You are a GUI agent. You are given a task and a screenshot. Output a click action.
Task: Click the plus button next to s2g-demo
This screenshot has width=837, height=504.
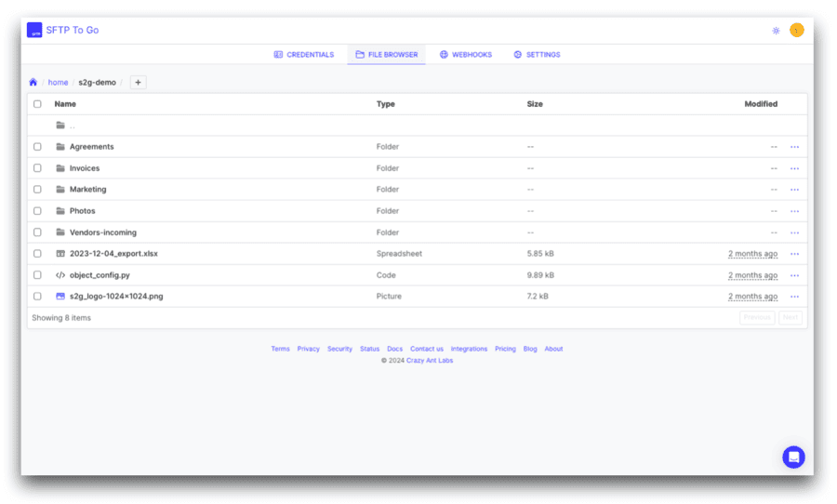coord(138,82)
